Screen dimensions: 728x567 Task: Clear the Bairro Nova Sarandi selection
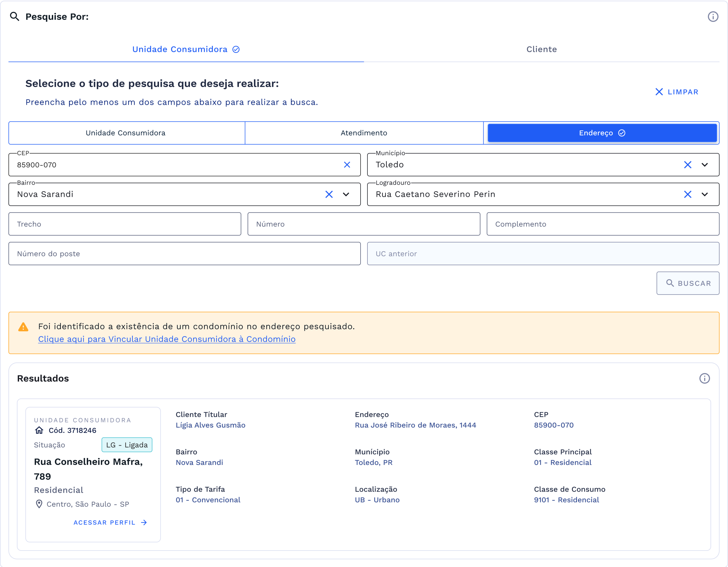pos(329,194)
